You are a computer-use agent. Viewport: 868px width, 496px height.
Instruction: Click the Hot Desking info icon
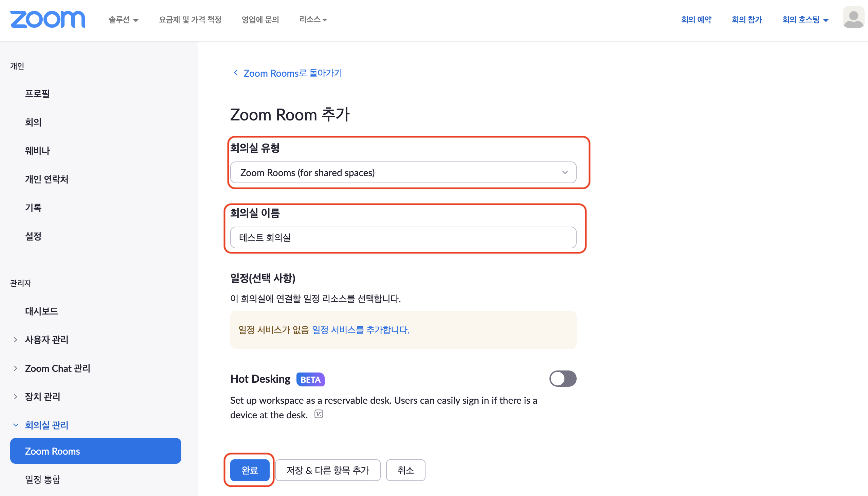319,414
